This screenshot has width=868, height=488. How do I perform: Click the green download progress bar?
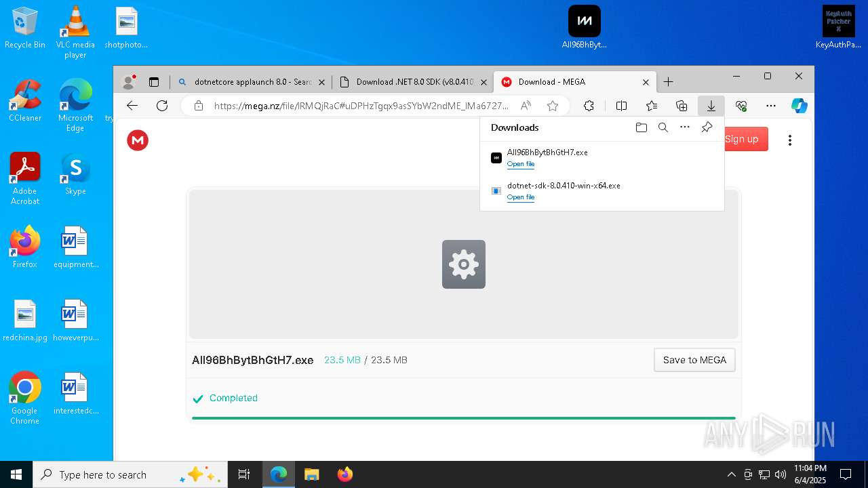pyautogui.click(x=464, y=418)
